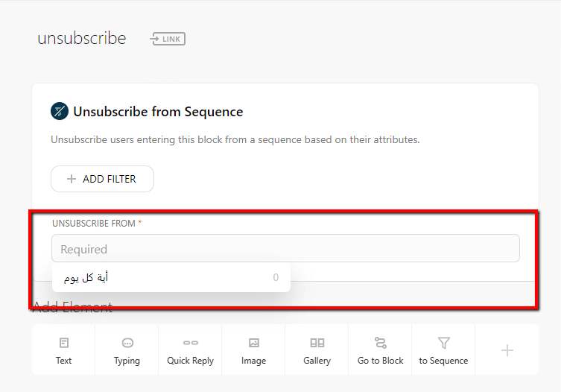This screenshot has height=392, width=561.
Task: Click the LINK icon next to unsubscribe
Action: [x=168, y=39]
